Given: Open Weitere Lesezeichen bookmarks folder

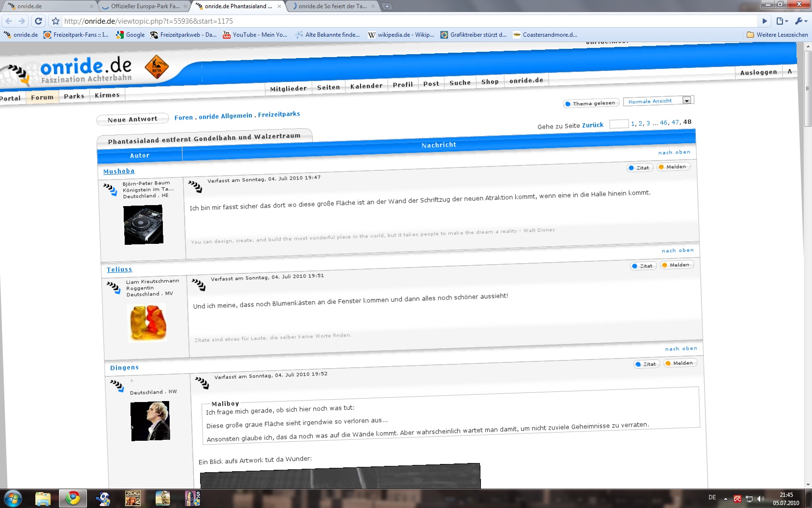Looking at the screenshot, I should coord(777,35).
